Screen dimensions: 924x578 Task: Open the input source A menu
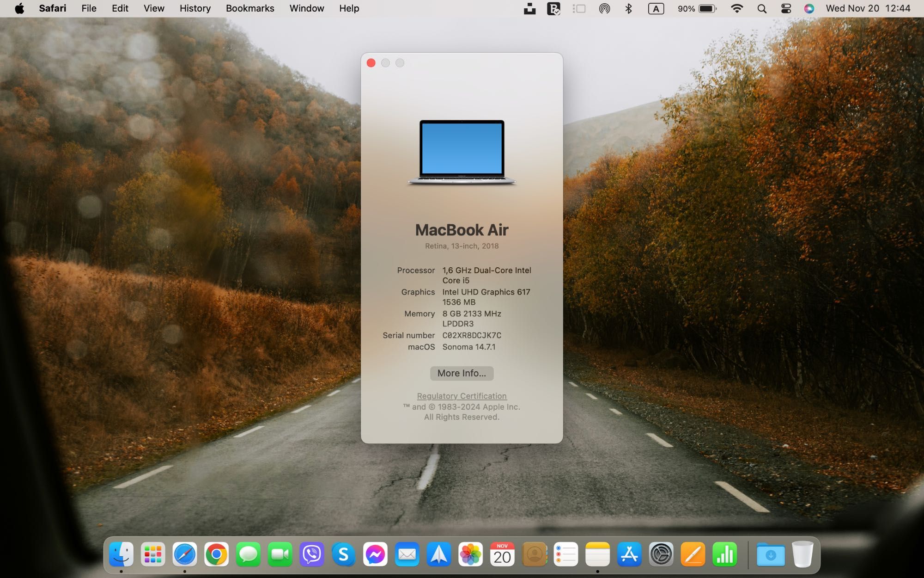[656, 8]
